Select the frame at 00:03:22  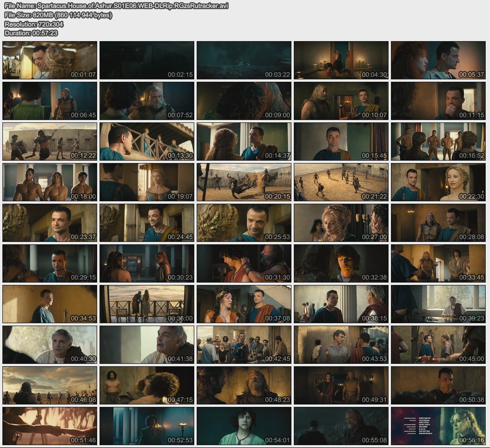point(244,60)
